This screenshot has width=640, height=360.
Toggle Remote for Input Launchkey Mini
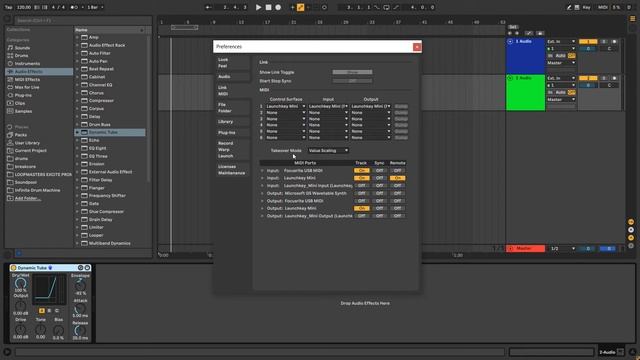pyautogui.click(x=397, y=178)
